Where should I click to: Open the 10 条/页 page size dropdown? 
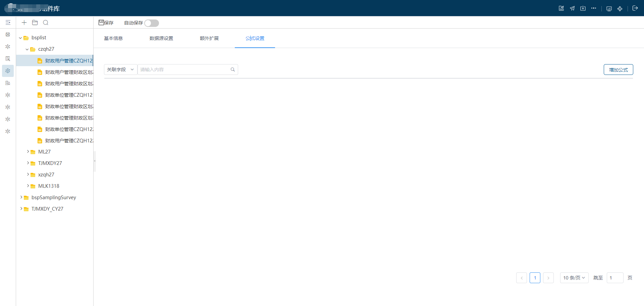(x=574, y=278)
